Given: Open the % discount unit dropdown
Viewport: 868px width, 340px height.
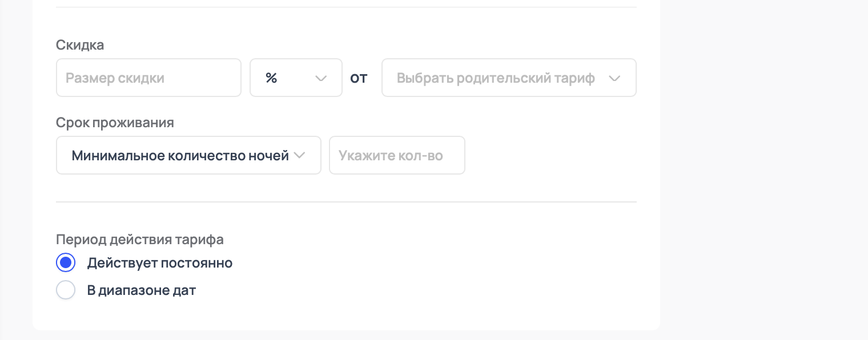Looking at the screenshot, I should pos(296,78).
